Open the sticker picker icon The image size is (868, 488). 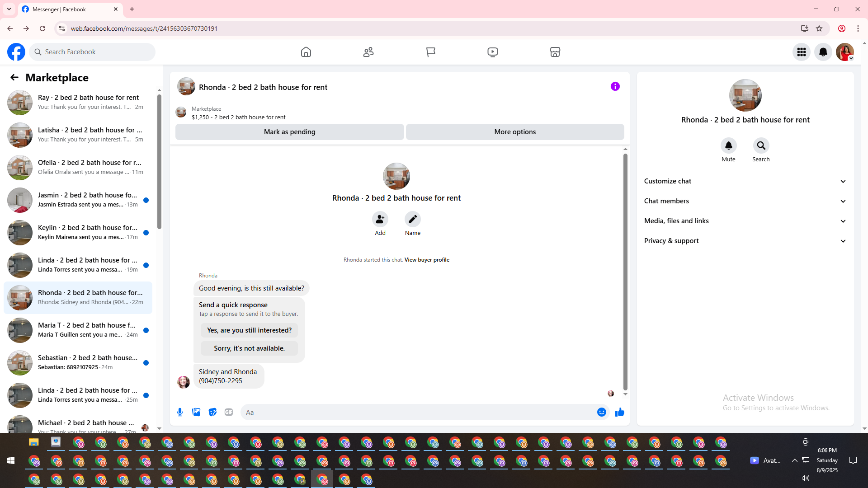coord(212,412)
